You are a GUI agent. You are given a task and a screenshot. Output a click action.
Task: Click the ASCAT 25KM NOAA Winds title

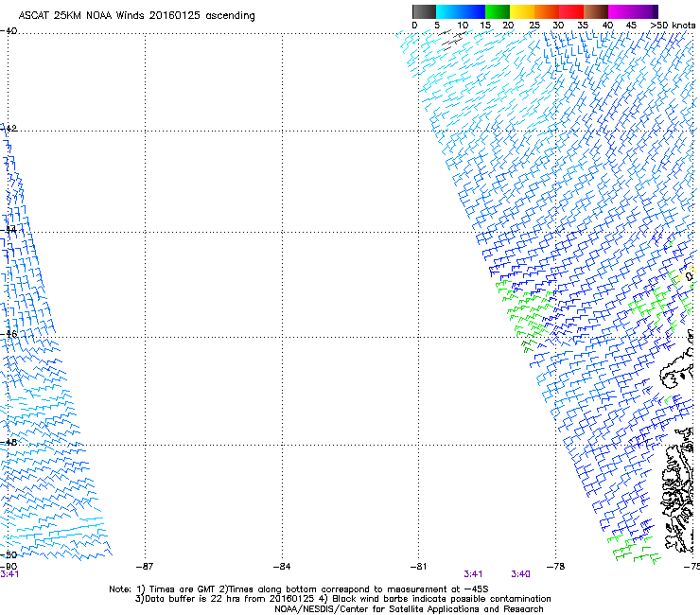(x=136, y=16)
